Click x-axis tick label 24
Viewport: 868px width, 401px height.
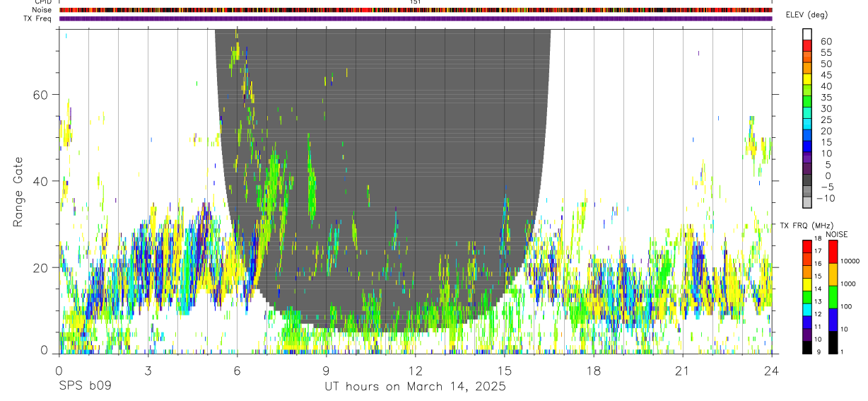[x=771, y=371]
